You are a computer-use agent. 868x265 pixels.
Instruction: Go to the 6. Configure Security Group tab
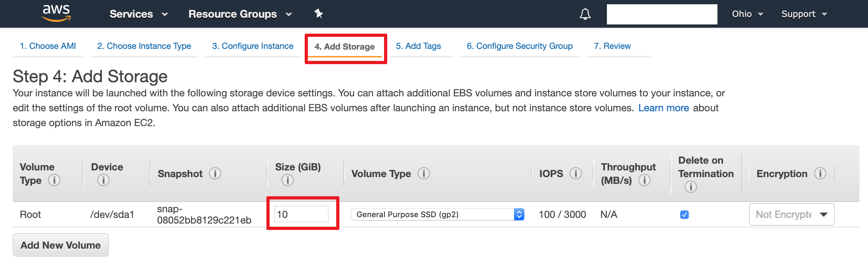tap(519, 46)
